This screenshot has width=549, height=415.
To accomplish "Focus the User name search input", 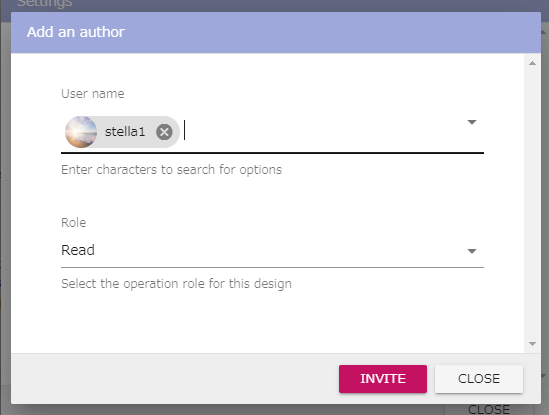I will coord(322,132).
